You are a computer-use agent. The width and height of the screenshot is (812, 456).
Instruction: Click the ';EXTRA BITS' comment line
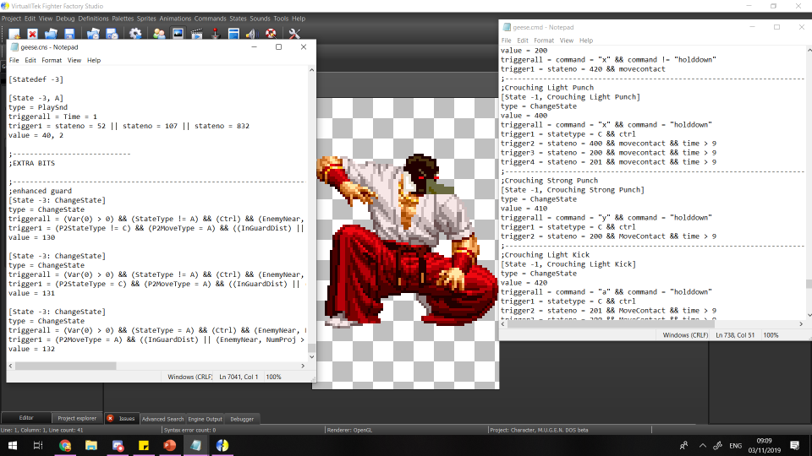click(x=32, y=163)
